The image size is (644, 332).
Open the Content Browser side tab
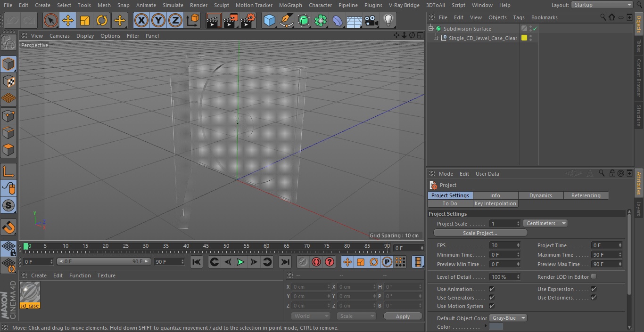tap(639, 78)
